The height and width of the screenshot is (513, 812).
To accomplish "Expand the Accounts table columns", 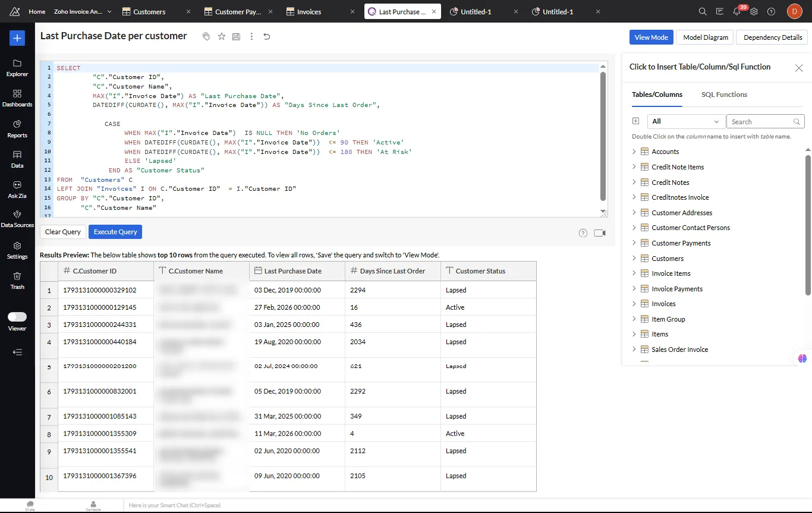I will point(634,152).
